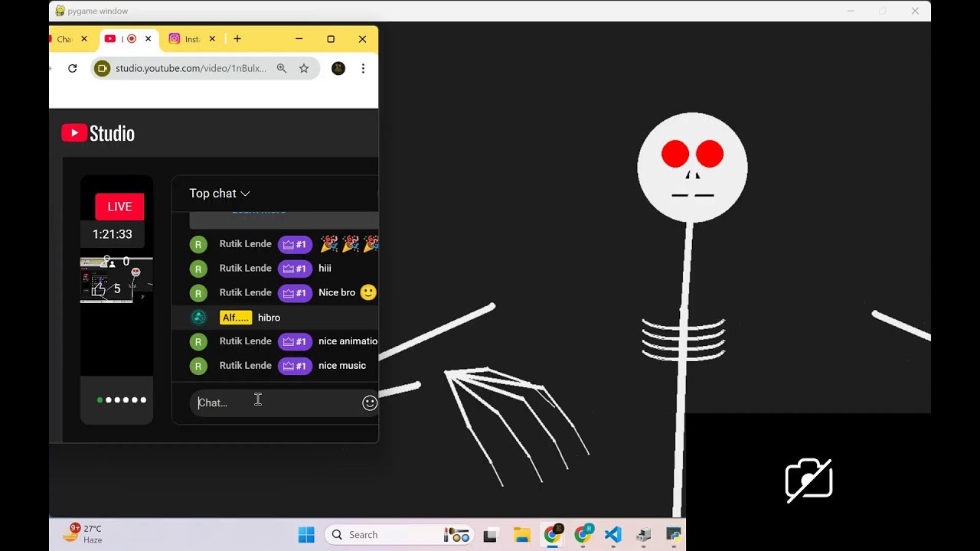Click the party popper emojis message

(349, 244)
